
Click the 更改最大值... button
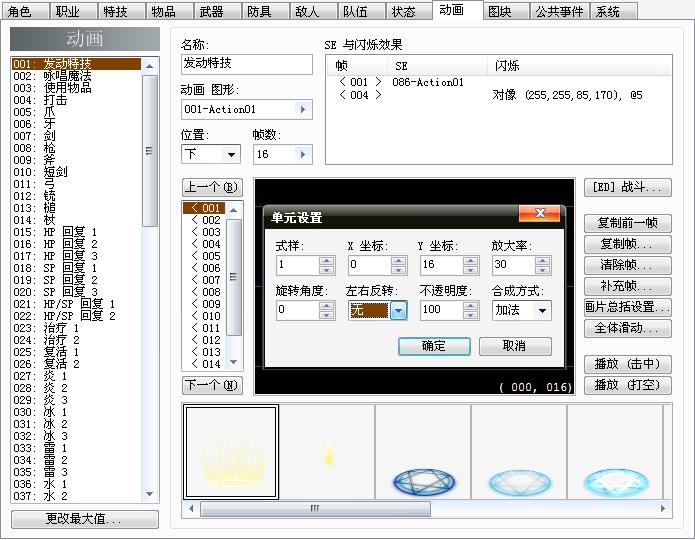(x=85, y=519)
